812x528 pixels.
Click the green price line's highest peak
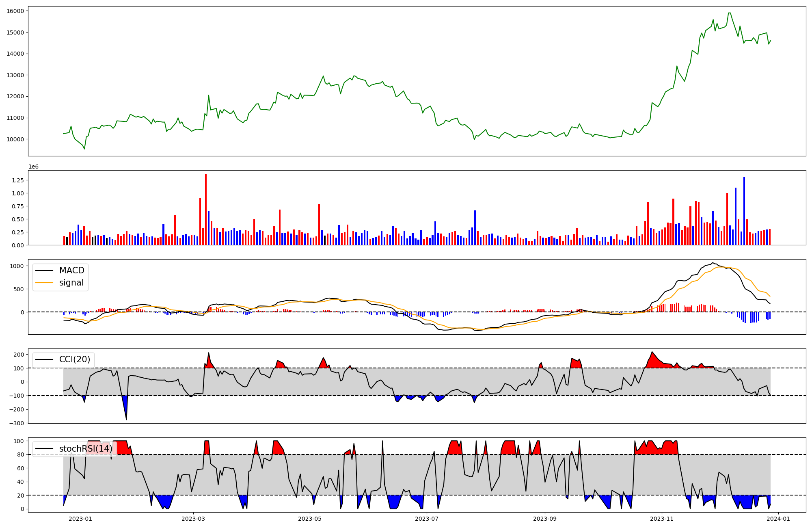coord(730,13)
